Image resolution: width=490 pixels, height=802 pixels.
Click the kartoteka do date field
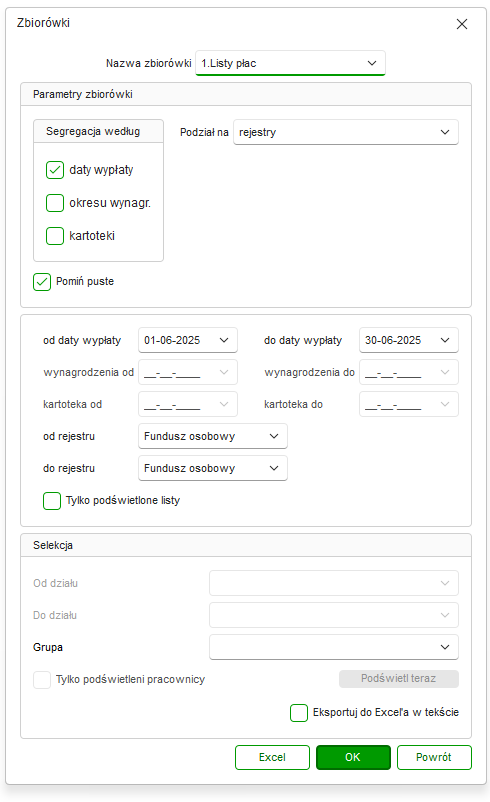click(409, 404)
